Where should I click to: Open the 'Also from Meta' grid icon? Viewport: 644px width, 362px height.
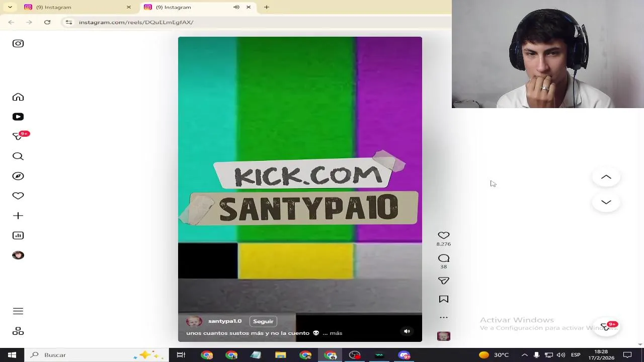pyautogui.click(x=18, y=331)
